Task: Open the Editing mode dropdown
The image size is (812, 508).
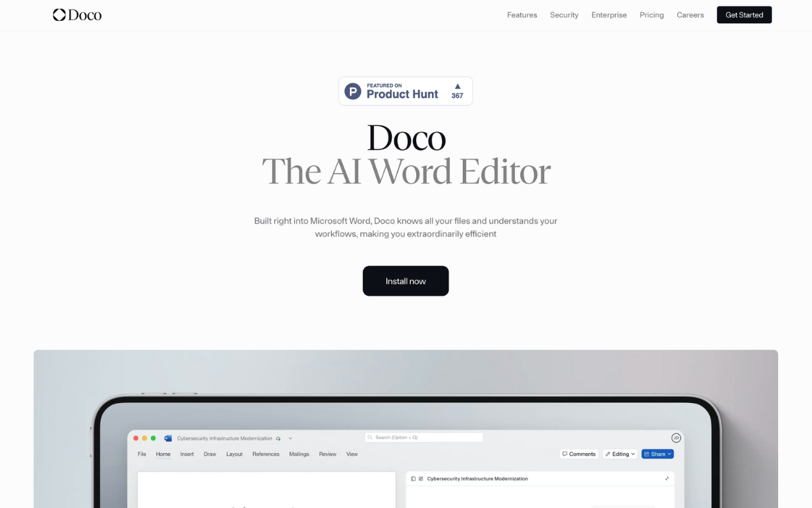Action: click(621, 454)
